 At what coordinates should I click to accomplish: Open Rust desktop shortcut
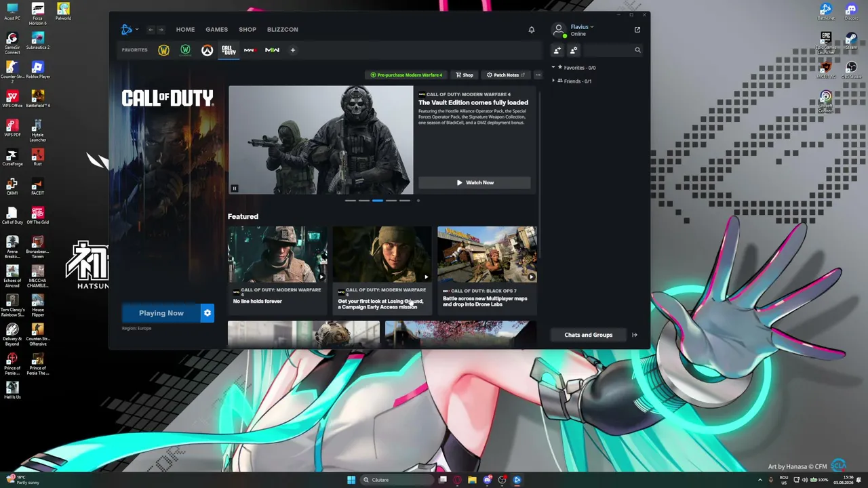click(38, 158)
